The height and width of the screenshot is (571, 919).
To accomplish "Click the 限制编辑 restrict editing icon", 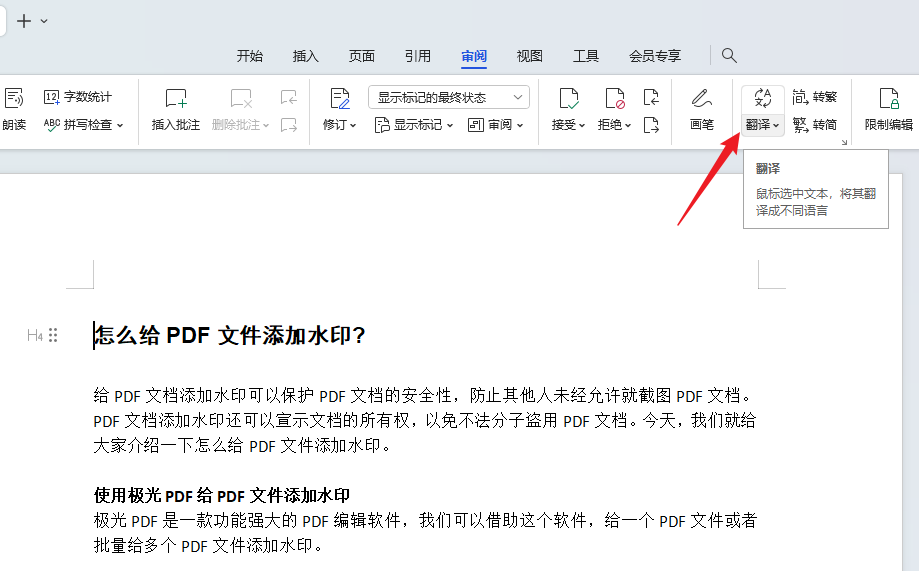I will (889, 98).
